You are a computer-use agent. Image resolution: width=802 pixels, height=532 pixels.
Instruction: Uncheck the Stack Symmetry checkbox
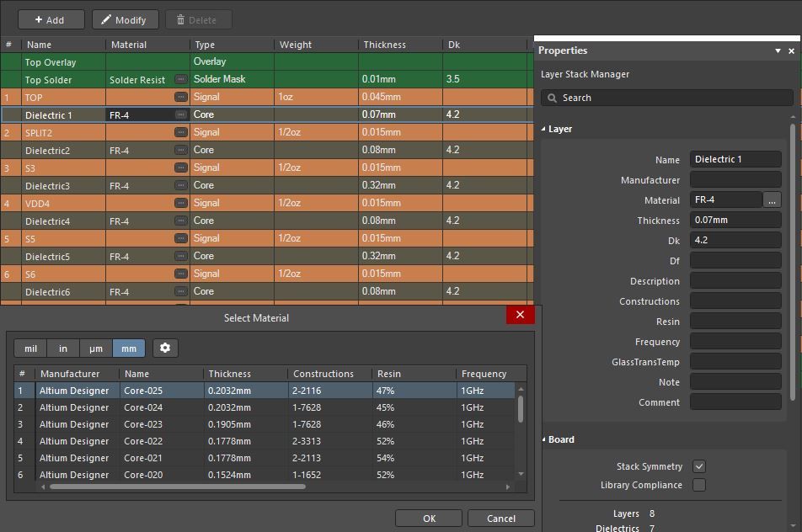[x=698, y=465]
